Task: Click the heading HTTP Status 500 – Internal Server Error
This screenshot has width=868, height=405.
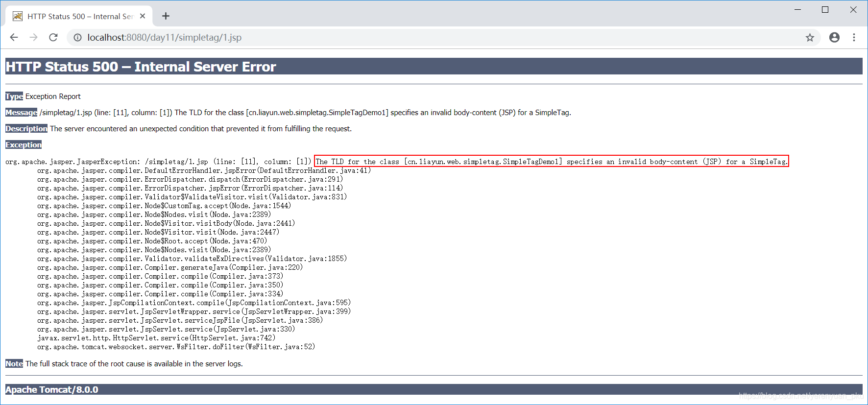Action: 141,67
